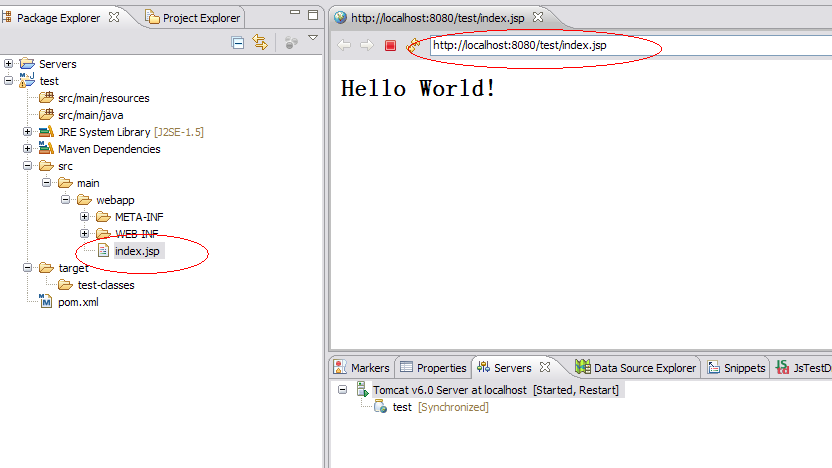Image resolution: width=832 pixels, height=468 pixels.
Task: Collapse the Tomcat v6.0 Server node
Action: [x=343, y=389]
